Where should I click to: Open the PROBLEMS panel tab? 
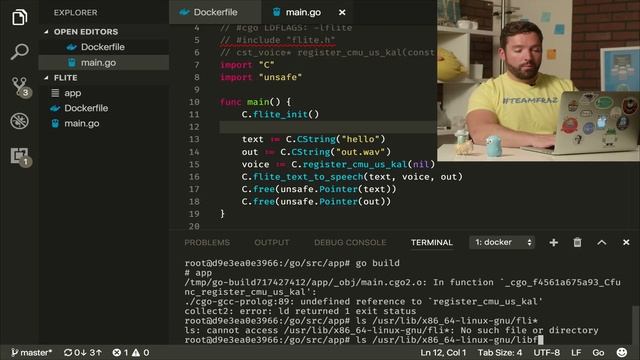207,242
